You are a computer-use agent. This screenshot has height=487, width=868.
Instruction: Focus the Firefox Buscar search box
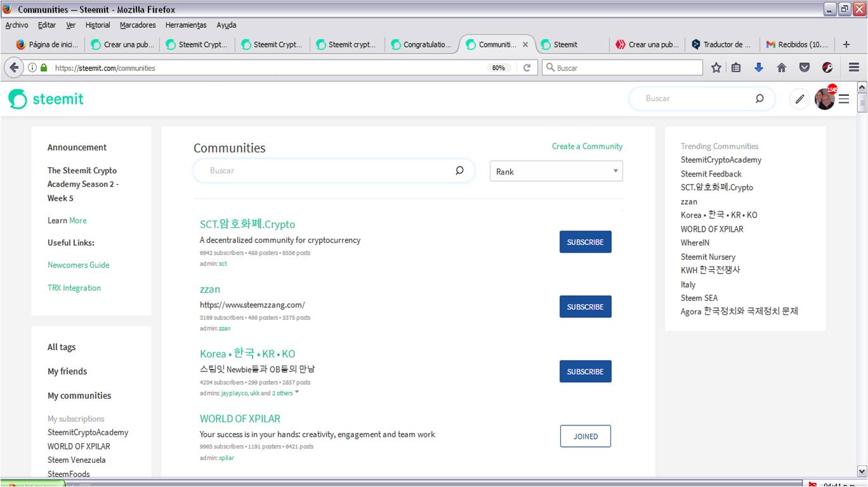622,68
